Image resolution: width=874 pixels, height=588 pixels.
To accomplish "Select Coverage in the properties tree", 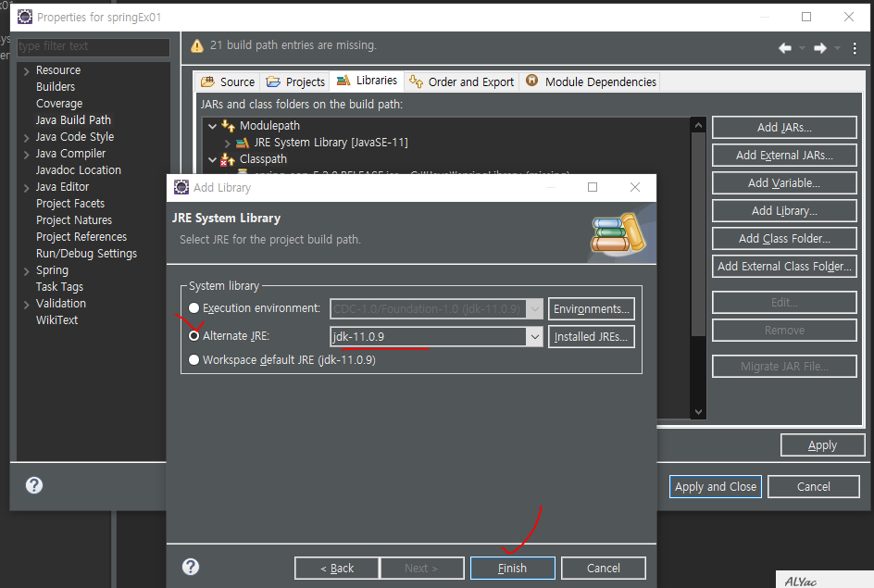I will [59, 103].
